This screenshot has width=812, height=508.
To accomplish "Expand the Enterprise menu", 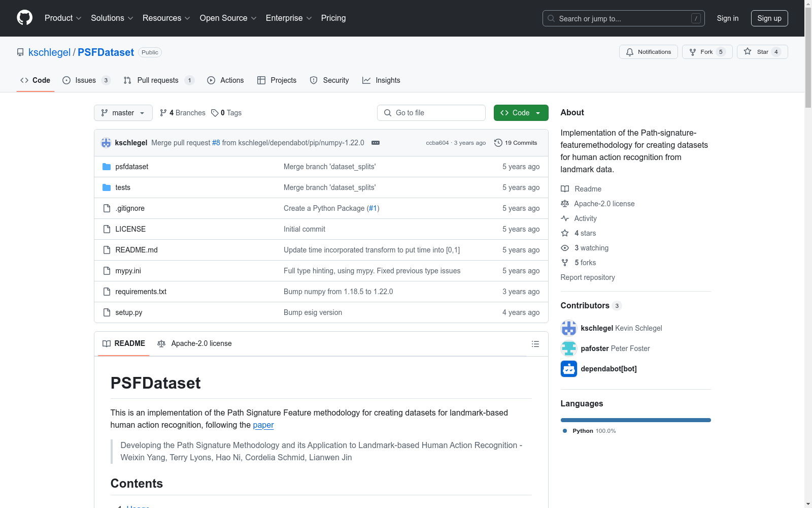I will point(289,18).
